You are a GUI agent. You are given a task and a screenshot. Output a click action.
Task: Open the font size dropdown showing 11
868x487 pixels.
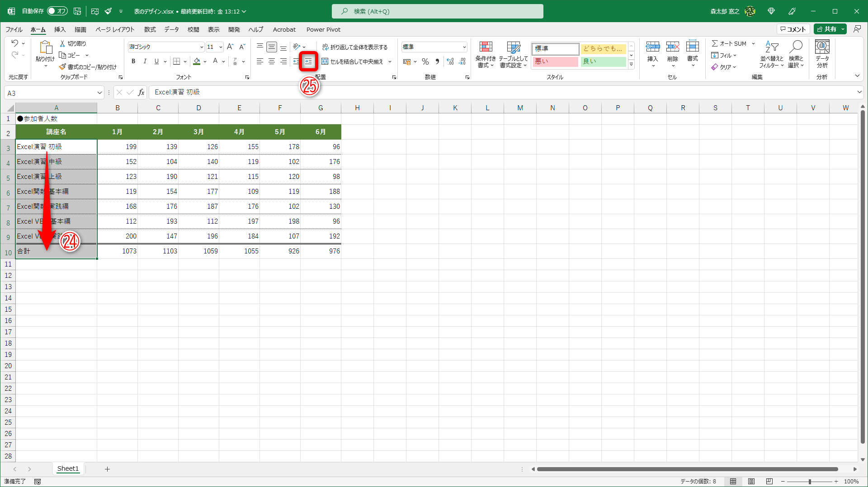(x=221, y=47)
